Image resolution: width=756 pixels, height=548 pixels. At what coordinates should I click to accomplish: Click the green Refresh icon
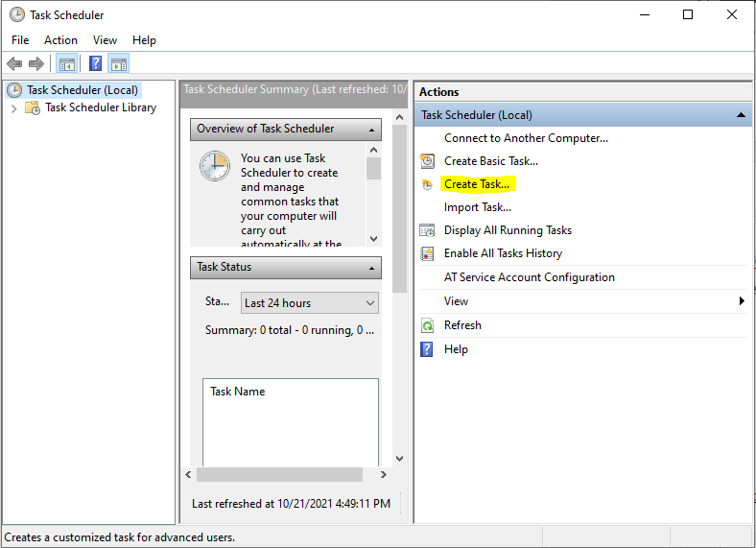pos(427,325)
